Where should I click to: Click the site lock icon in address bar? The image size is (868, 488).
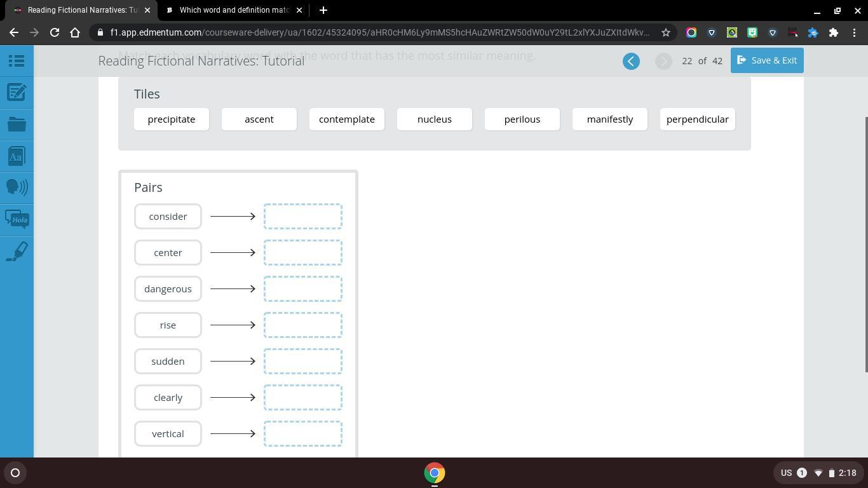(x=100, y=32)
